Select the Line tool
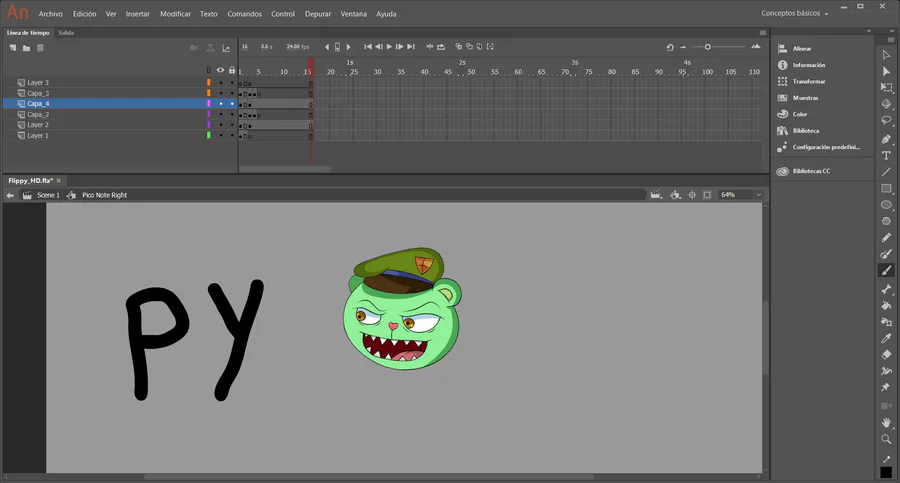This screenshot has height=483, width=900. [x=886, y=172]
